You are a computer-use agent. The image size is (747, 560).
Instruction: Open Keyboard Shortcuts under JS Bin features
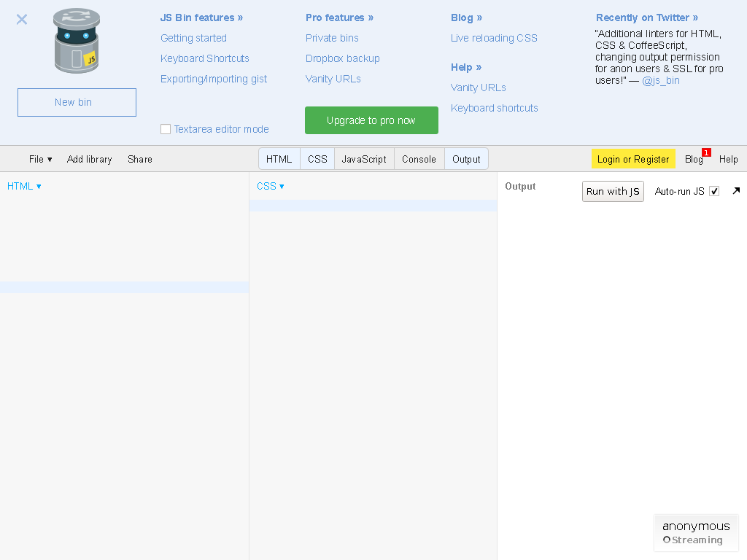[205, 58]
